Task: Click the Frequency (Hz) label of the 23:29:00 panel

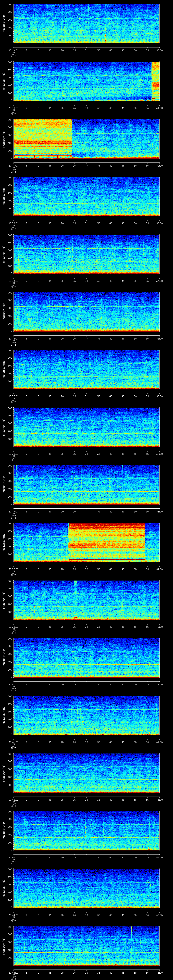Action: [x=4, y=24]
